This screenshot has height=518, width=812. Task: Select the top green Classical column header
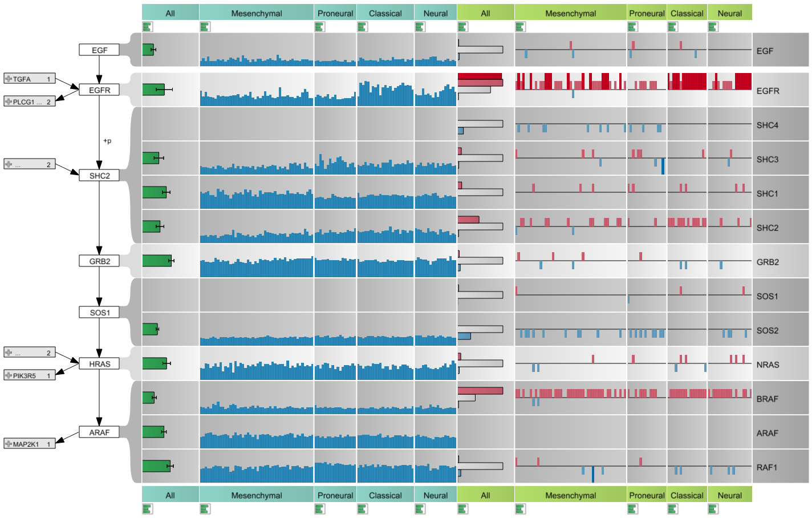[687, 13]
